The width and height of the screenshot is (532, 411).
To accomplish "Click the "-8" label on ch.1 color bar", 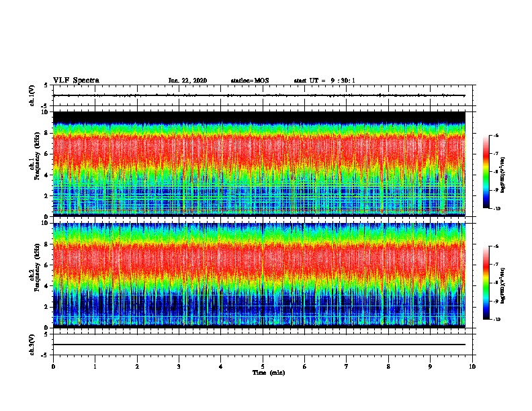I will (496, 172).
